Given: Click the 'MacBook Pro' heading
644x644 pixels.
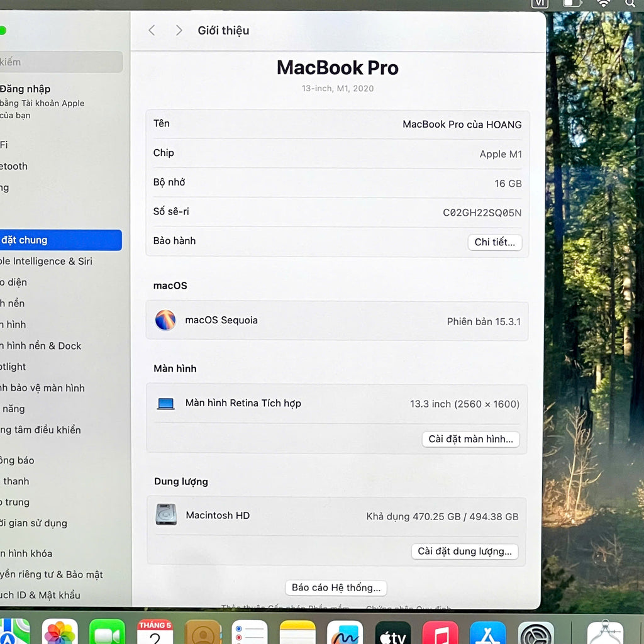Looking at the screenshot, I should [338, 68].
